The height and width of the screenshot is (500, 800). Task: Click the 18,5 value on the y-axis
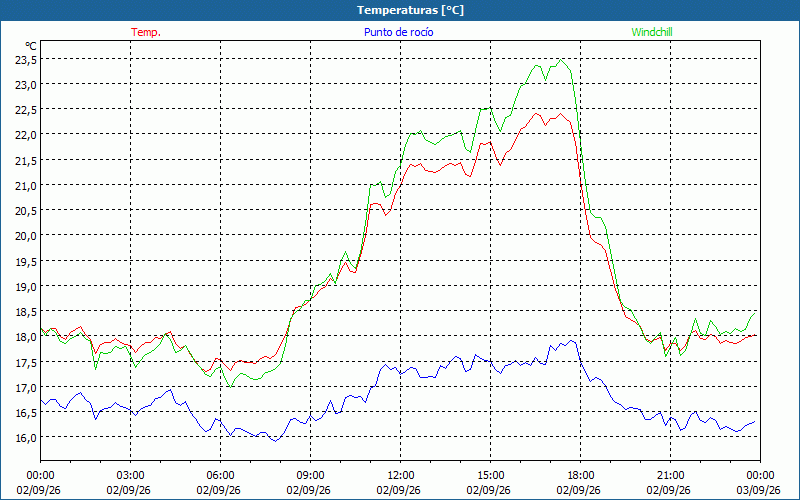click(27, 312)
